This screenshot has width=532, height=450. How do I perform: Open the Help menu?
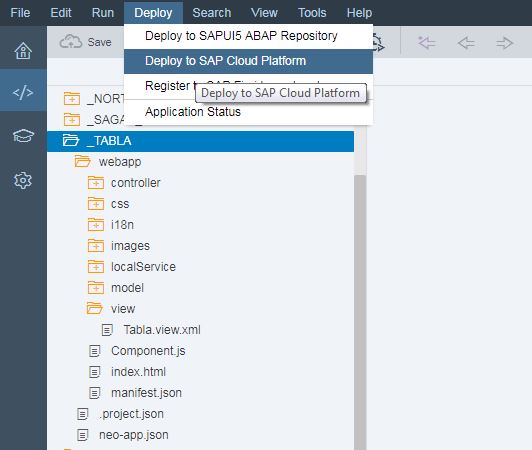tap(359, 13)
